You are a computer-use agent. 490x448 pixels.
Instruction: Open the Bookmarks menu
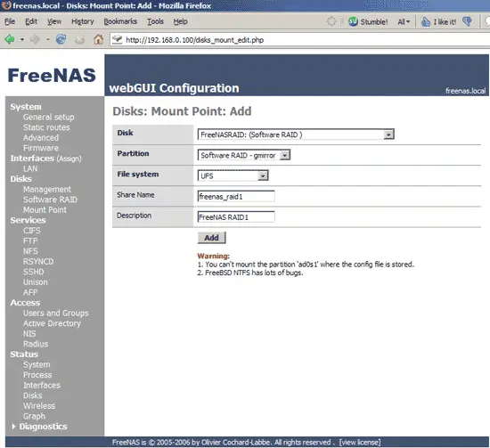[x=120, y=21]
